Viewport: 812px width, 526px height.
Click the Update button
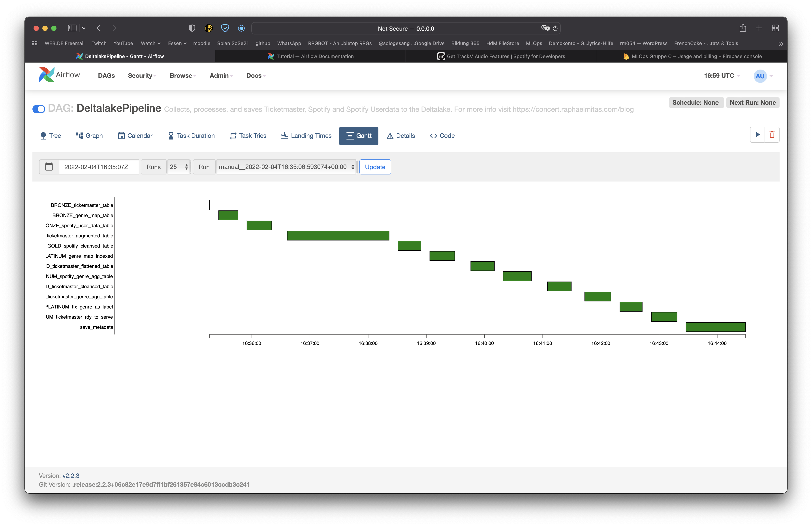click(x=375, y=167)
